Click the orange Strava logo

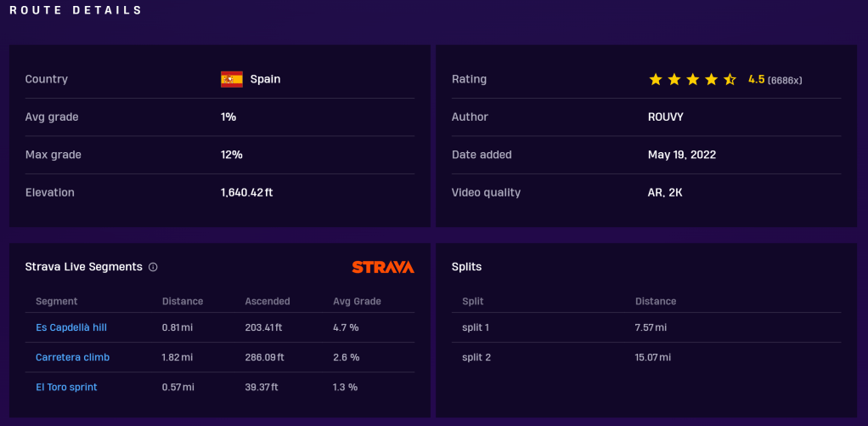click(383, 267)
